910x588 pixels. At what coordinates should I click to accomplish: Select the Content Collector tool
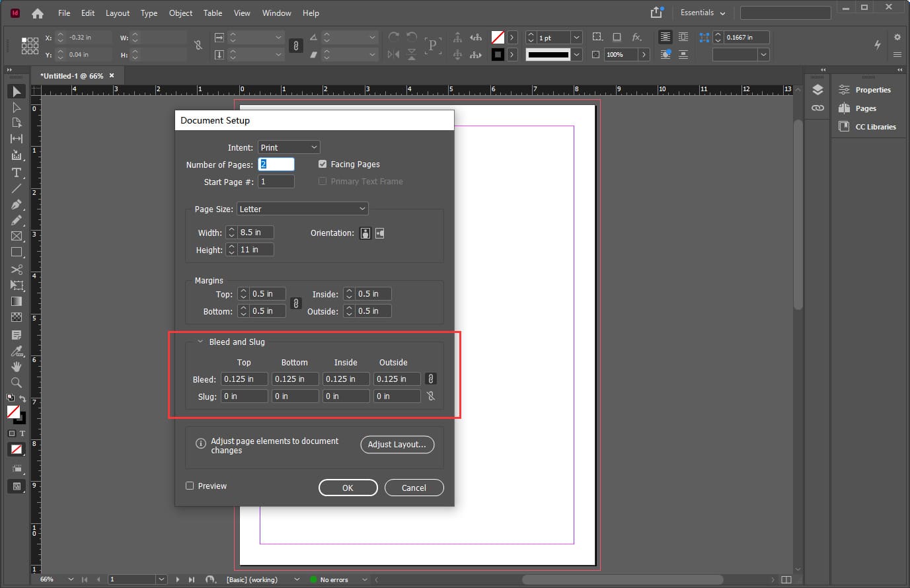pos(17,155)
